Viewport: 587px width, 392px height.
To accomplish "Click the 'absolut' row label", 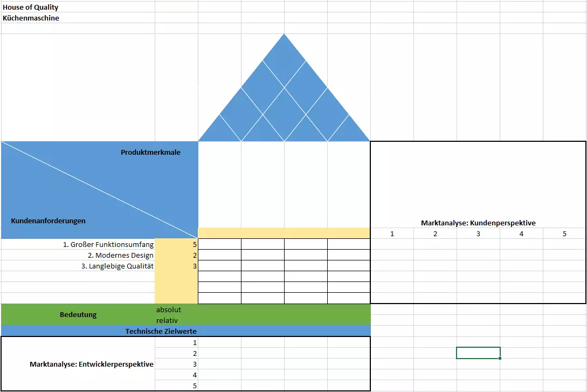I will [x=169, y=310].
